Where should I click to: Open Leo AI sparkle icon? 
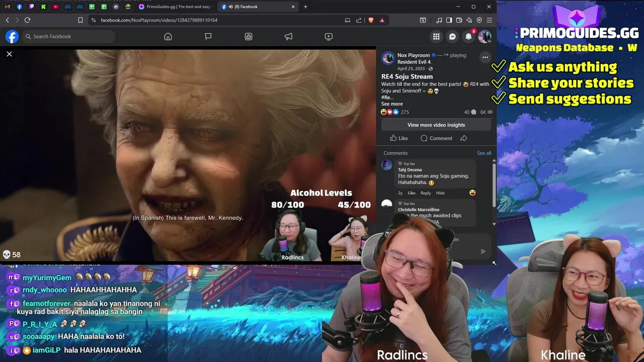coord(469,20)
